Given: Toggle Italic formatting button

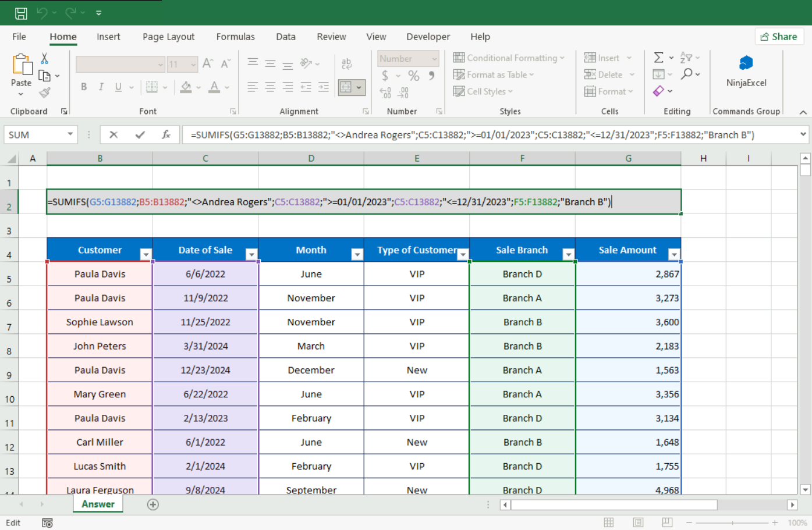Looking at the screenshot, I should click(101, 87).
